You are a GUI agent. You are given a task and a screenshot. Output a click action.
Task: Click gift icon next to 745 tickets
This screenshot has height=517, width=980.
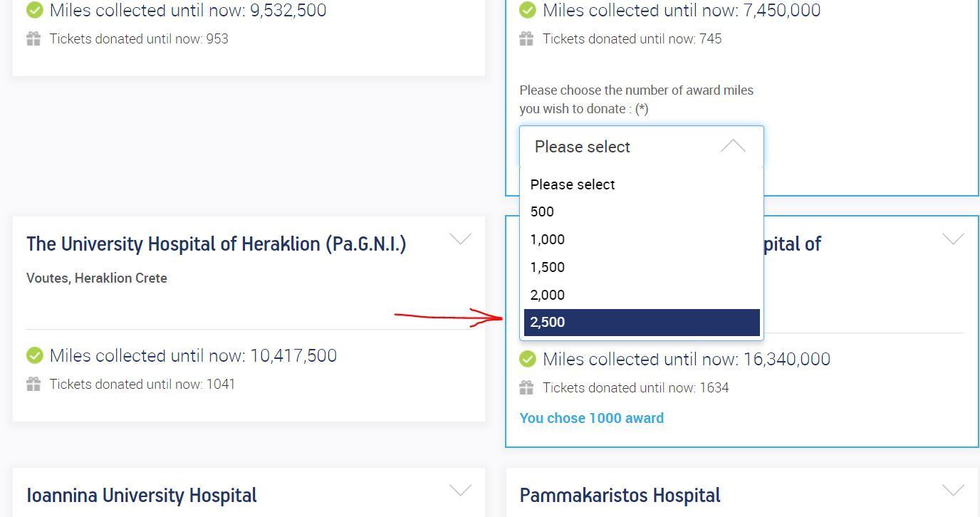(526, 39)
